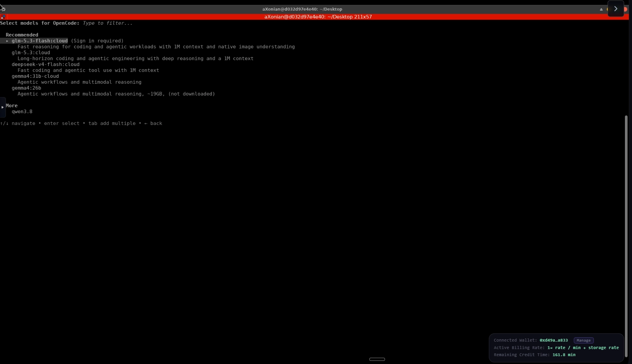Open the Terminator terminal grouping menu icon
Screen dimensions: 632x364
coord(3,17)
